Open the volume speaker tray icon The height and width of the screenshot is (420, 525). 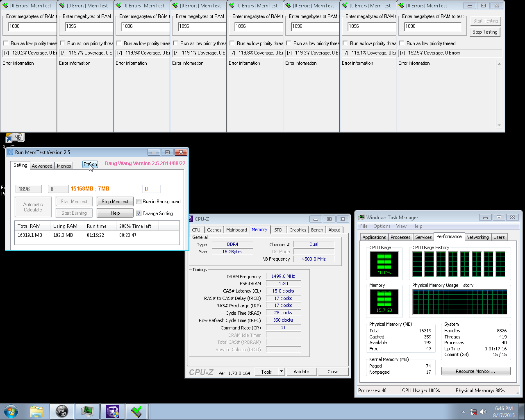tap(483, 412)
